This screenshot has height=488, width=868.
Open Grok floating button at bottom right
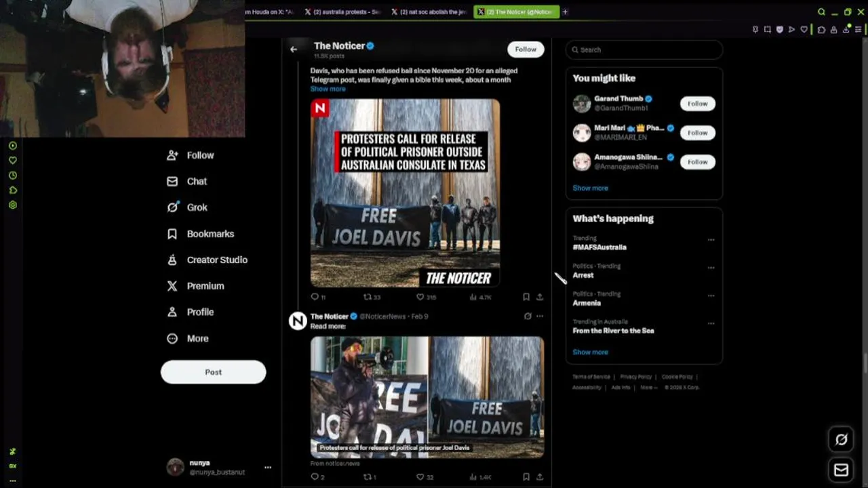[x=842, y=439]
